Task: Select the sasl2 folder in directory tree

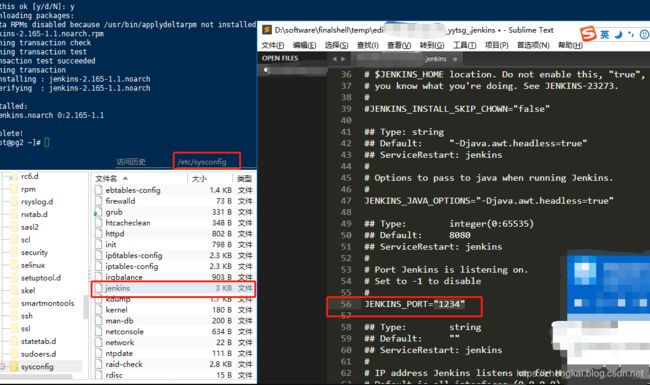Action: 29,227
